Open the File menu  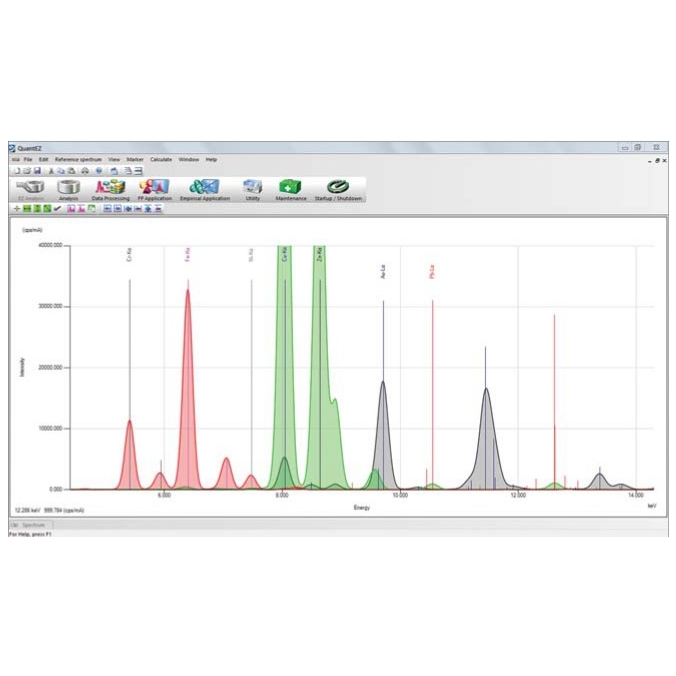[x=28, y=159]
